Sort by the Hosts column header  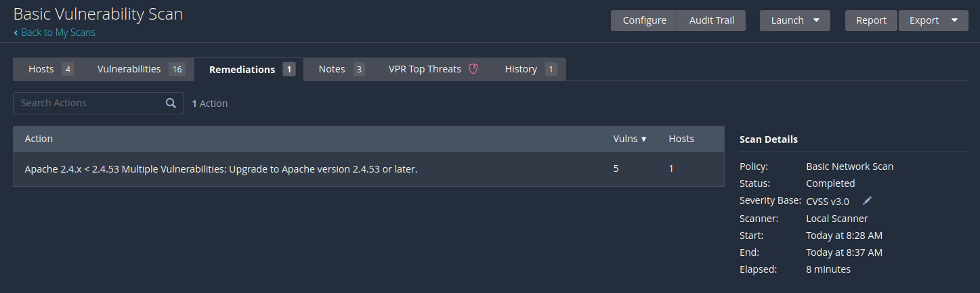[681, 139]
